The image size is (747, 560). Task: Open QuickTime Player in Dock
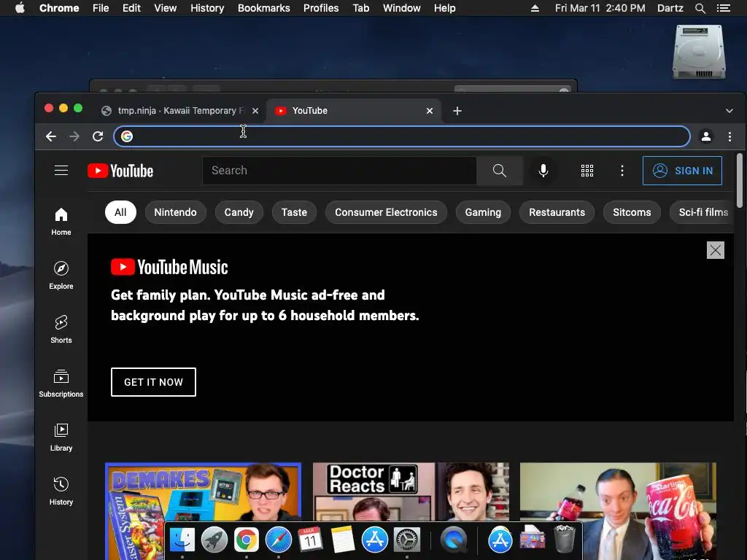(x=453, y=540)
